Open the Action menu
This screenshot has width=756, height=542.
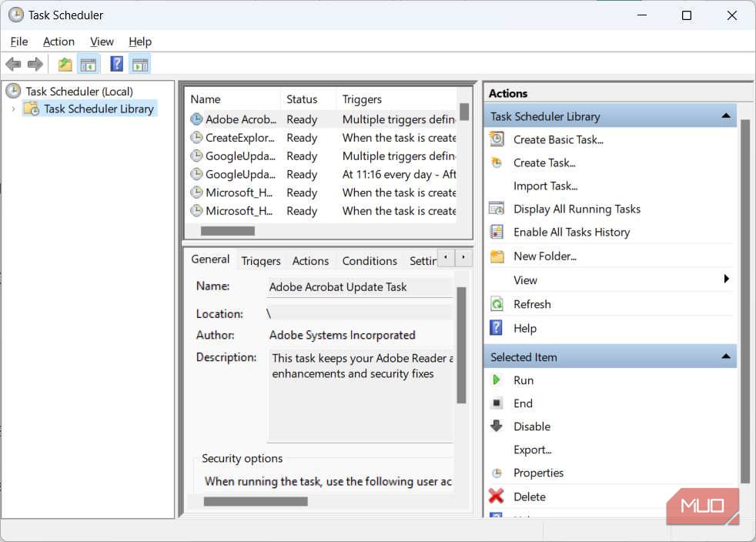point(59,41)
